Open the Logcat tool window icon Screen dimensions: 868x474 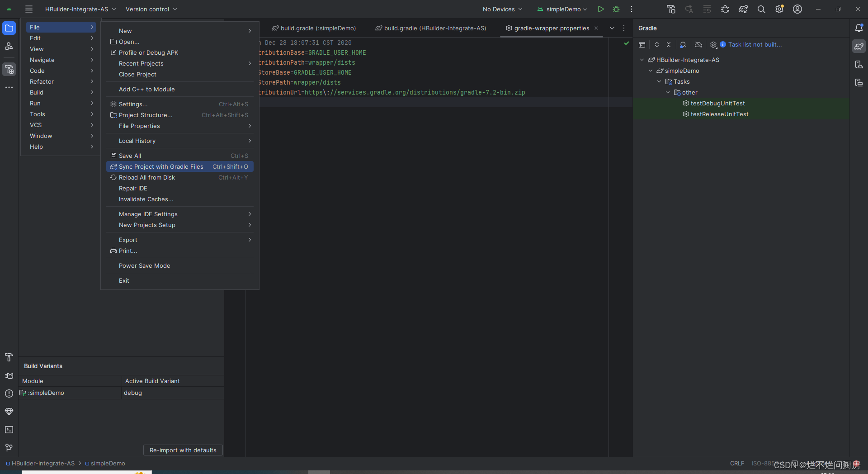pyautogui.click(x=9, y=376)
